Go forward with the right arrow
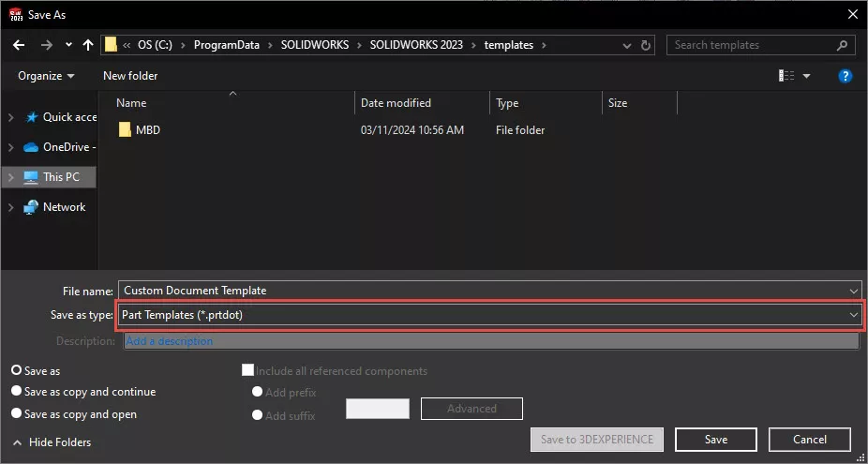The width and height of the screenshot is (868, 464). [x=47, y=45]
